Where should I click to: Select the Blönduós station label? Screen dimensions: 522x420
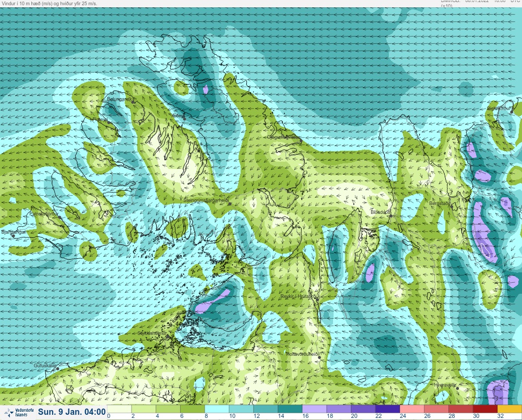(x=381, y=212)
